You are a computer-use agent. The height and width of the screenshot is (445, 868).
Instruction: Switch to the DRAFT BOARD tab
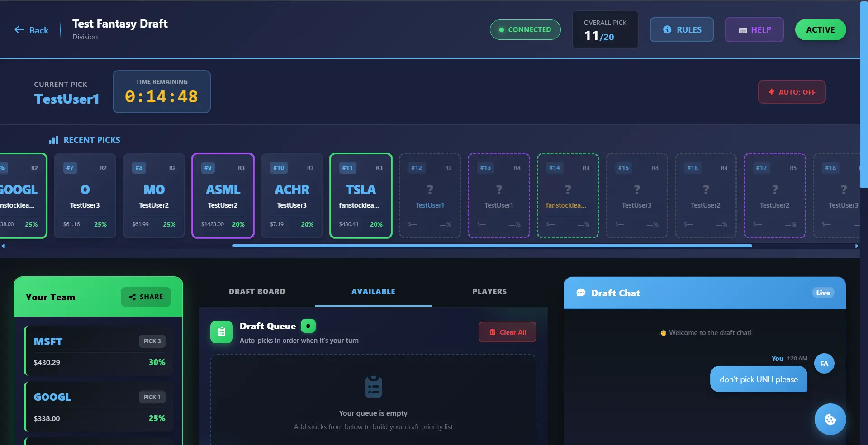coord(257,292)
